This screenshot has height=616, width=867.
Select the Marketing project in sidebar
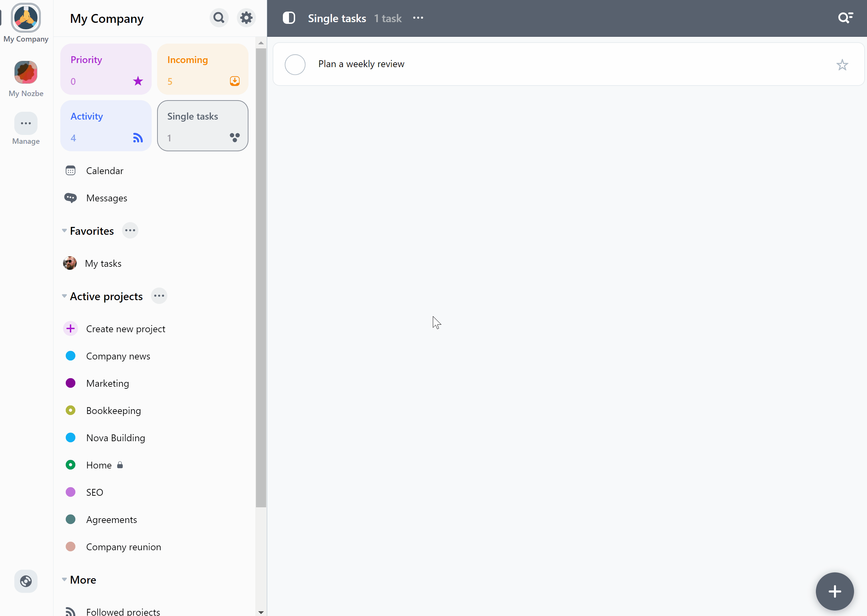click(x=107, y=383)
